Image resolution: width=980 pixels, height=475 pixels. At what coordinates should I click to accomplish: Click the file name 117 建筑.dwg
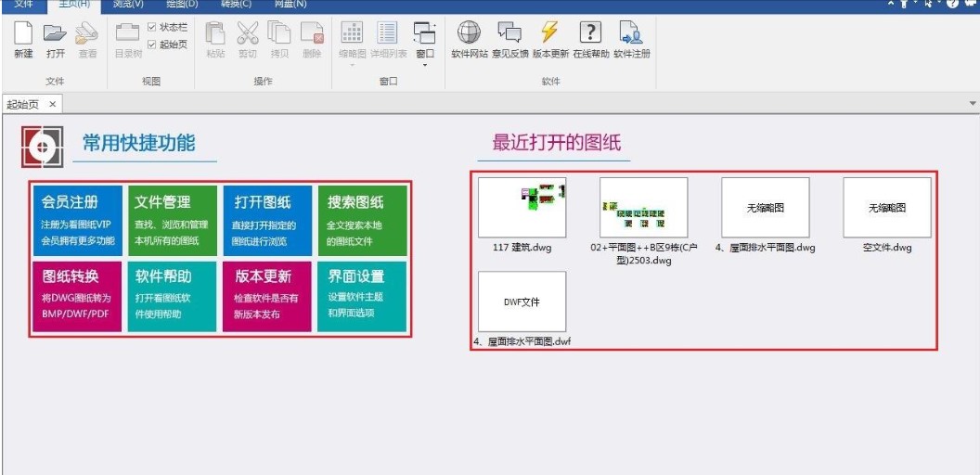522,248
